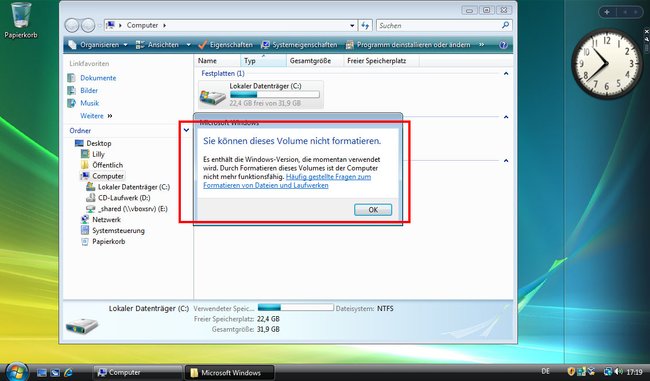Click the refresh arrows beside address bar

click(x=365, y=25)
